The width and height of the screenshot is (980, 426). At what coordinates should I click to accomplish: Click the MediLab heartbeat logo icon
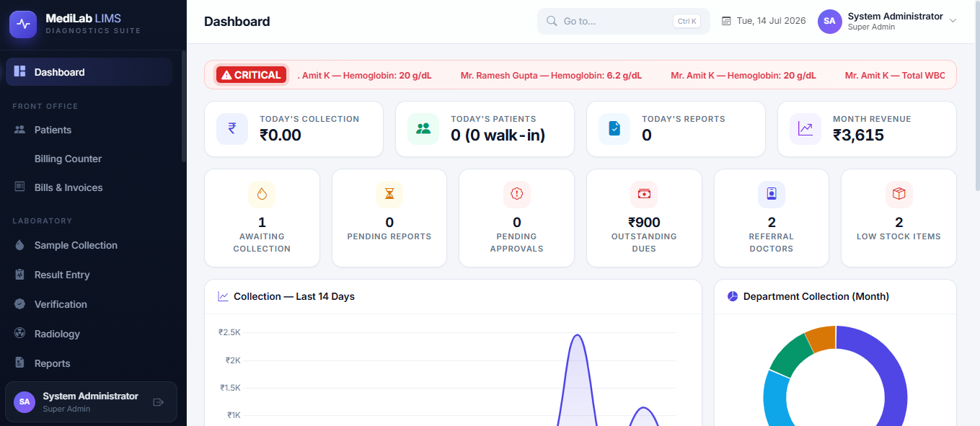[x=23, y=24]
